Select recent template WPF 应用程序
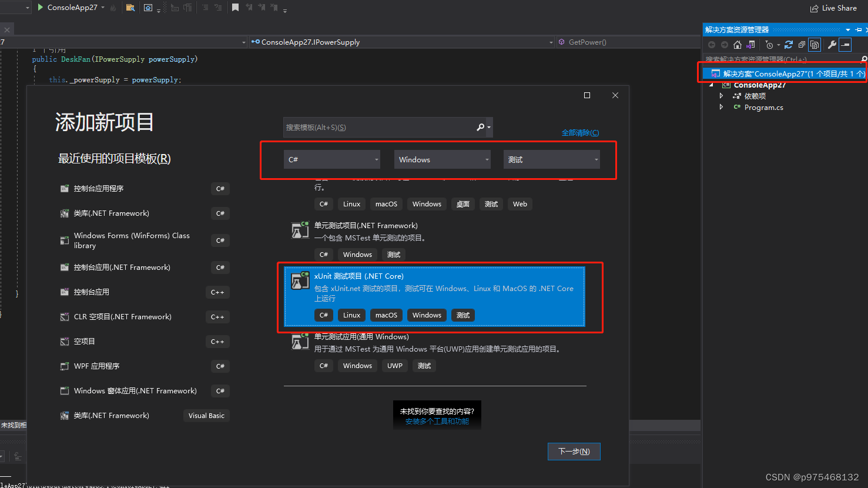 (x=145, y=366)
